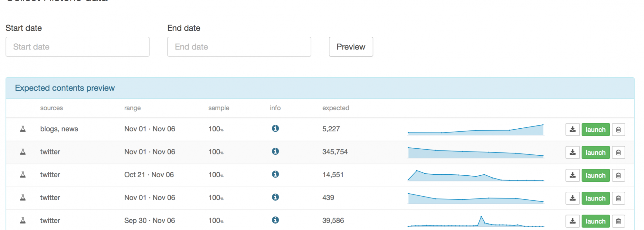
Task: Focus the End date input field
Action: (x=239, y=47)
